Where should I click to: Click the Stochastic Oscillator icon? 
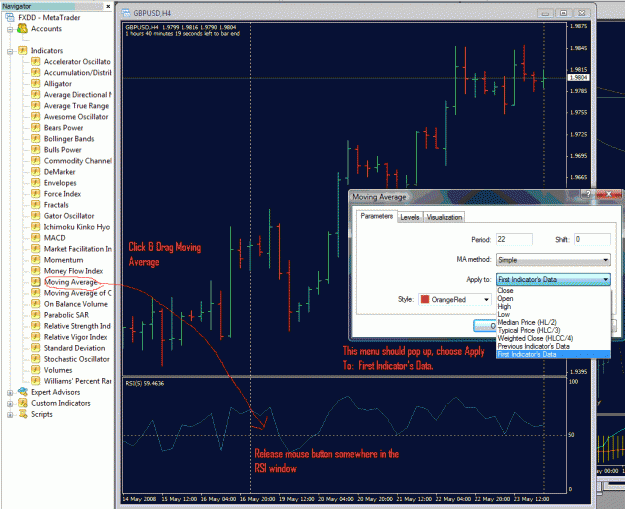tap(35, 359)
